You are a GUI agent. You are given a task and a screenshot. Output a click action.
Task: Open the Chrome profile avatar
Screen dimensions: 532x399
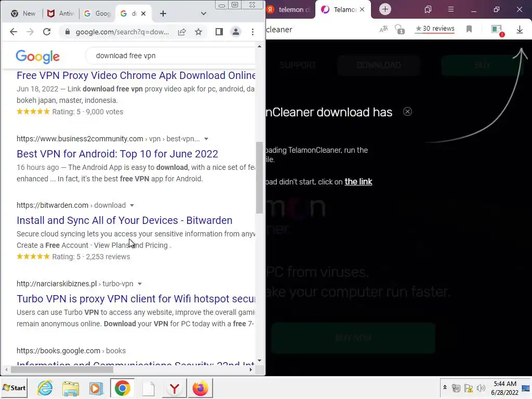click(235, 32)
